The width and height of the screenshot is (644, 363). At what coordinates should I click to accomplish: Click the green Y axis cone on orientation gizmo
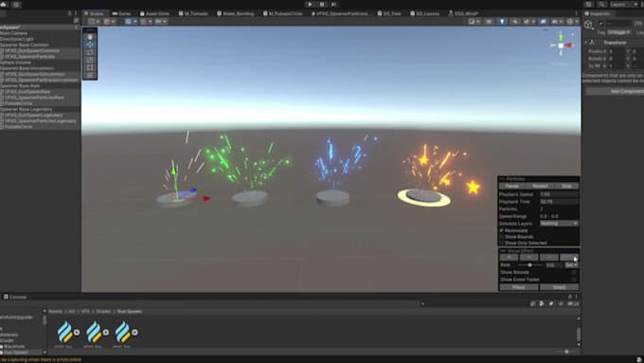click(x=561, y=37)
